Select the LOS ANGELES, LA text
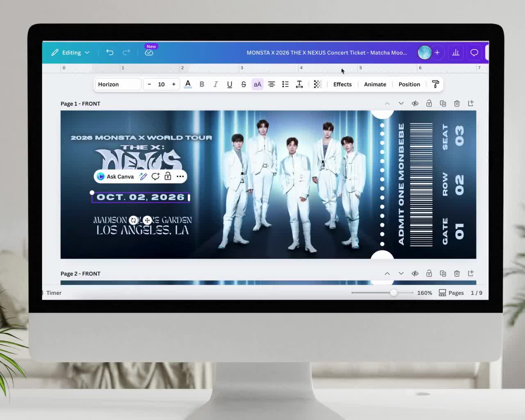This screenshot has width=525, height=420. coord(143,230)
